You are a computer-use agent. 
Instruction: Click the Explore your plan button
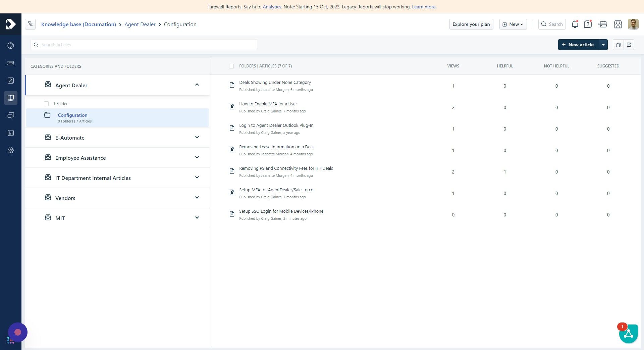(471, 24)
